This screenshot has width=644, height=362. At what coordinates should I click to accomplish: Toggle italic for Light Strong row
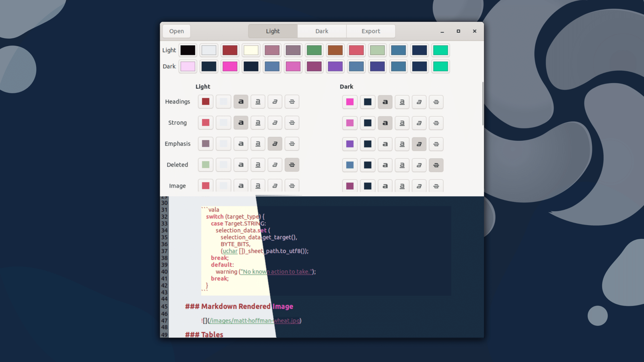click(x=275, y=123)
